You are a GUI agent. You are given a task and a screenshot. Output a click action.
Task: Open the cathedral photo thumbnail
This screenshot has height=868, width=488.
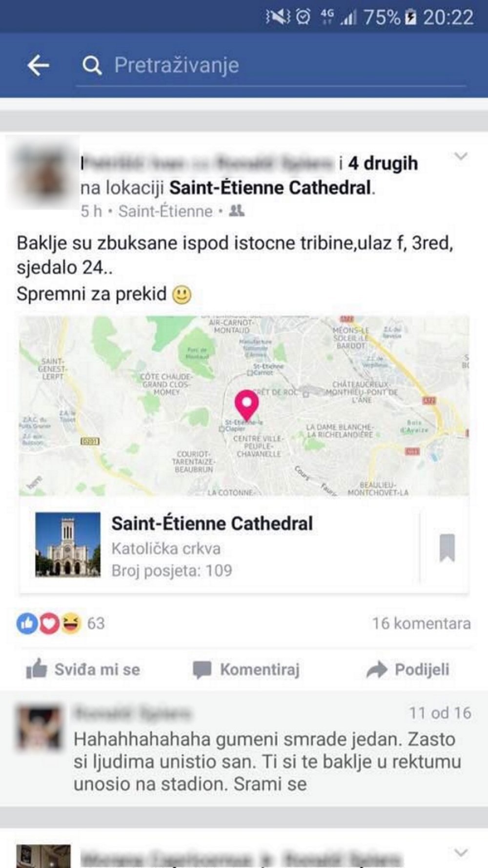click(x=68, y=545)
